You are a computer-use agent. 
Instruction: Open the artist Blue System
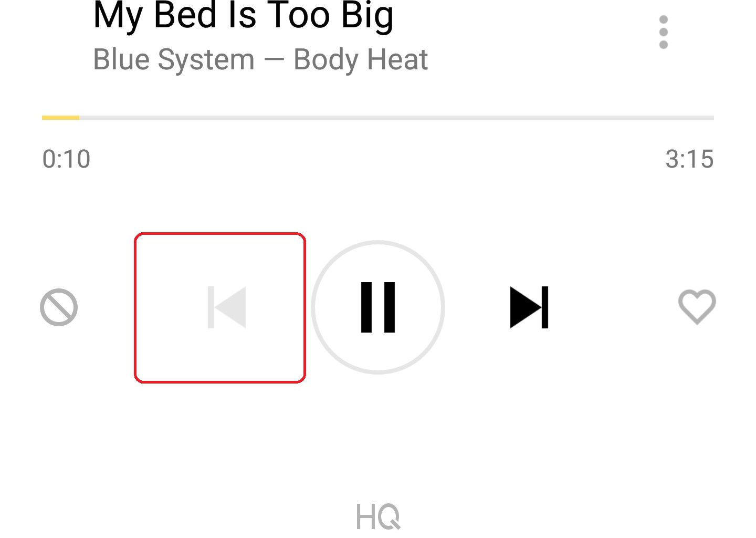(174, 59)
